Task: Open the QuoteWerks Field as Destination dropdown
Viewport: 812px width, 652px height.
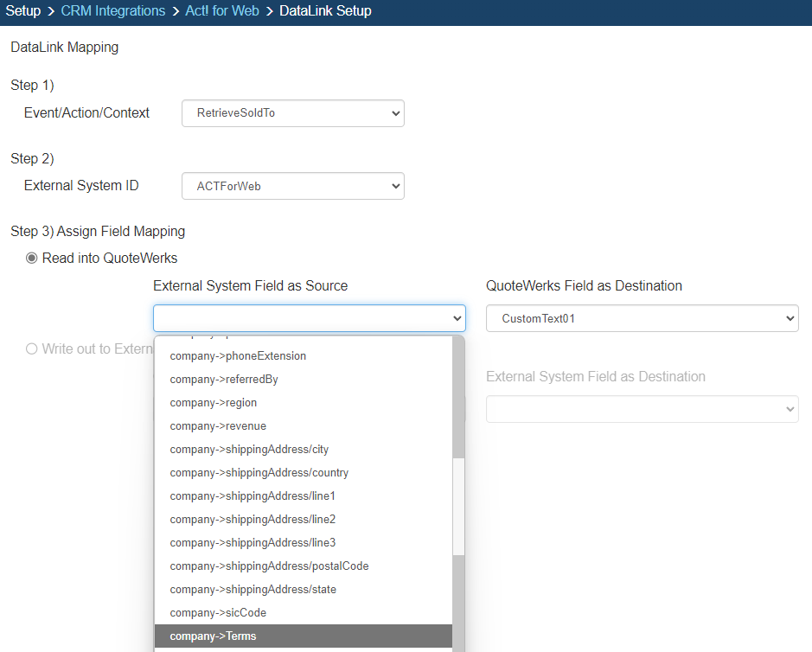Action: click(x=642, y=318)
